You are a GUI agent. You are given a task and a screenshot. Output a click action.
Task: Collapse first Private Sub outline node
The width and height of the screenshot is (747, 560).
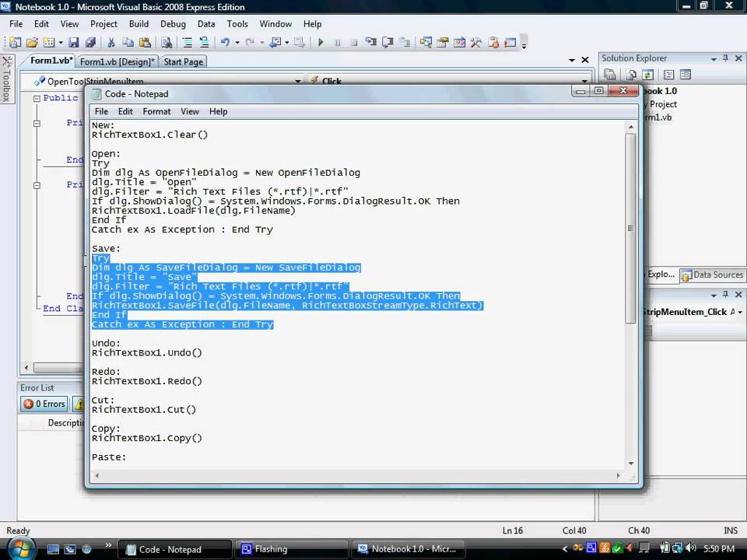37,124
